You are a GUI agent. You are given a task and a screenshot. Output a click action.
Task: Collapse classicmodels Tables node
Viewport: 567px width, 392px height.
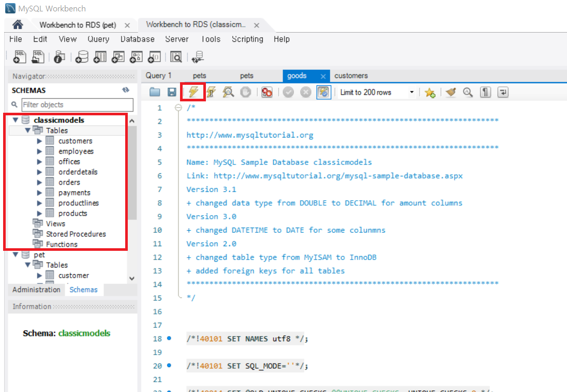(x=27, y=130)
